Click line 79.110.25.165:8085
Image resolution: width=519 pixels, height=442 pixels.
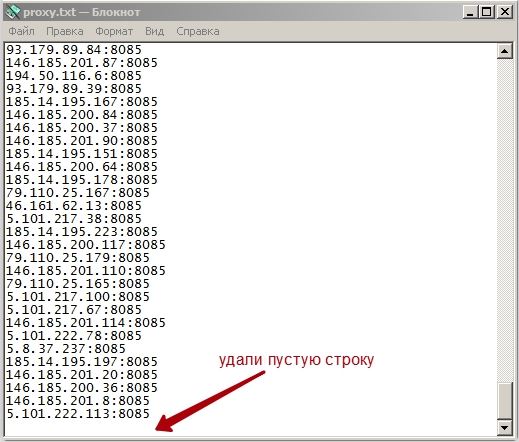pos(78,284)
